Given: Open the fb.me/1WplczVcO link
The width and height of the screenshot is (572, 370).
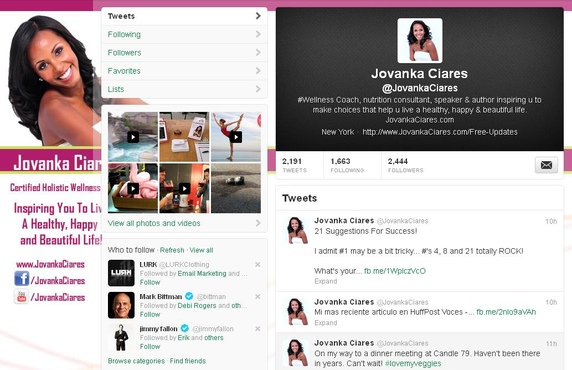Looking at the screenshot, I should click(x=395, y=271).
